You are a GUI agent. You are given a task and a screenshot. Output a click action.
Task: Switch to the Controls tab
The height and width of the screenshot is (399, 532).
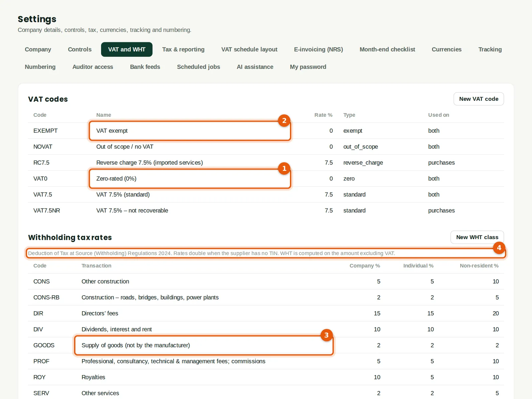point(79,50)
